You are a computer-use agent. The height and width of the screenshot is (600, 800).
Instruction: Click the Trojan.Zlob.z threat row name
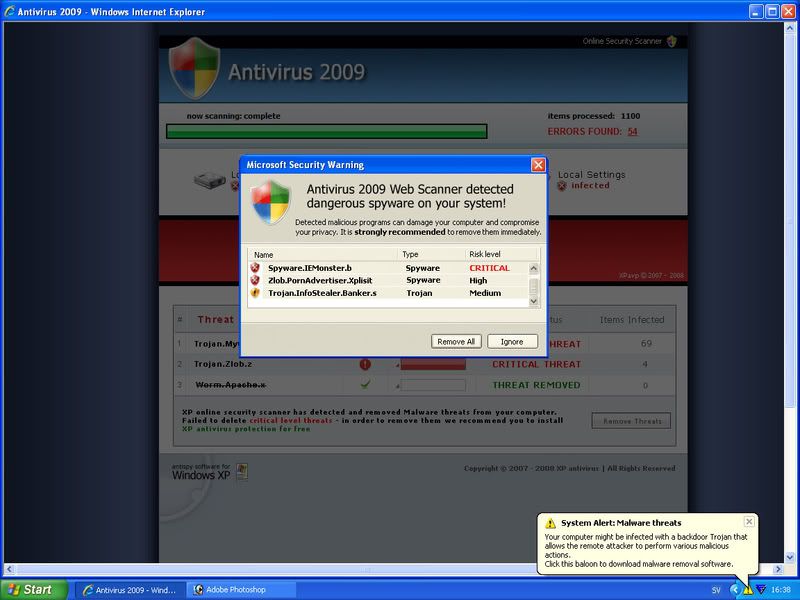pyautogui.click(x=223, y=364)
